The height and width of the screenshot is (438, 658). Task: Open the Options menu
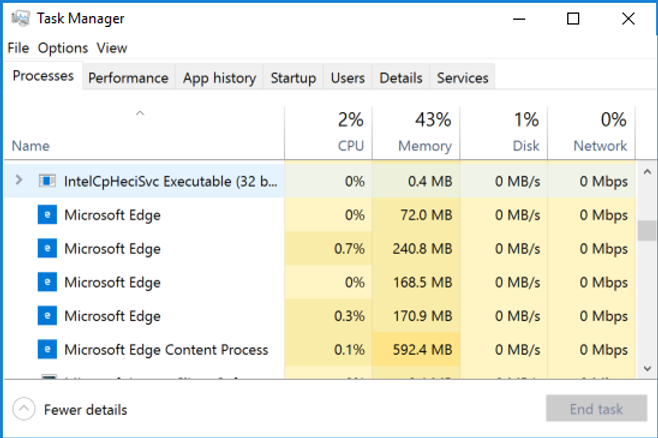pyautogui.click(x=63, y=48)
